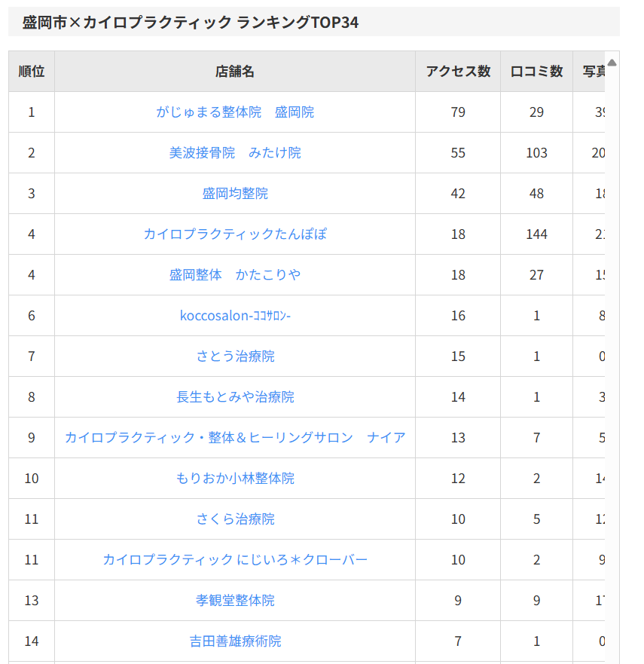644x664 pixels.
Task: Click the 順位 column header
Action: tap(32, 72)
